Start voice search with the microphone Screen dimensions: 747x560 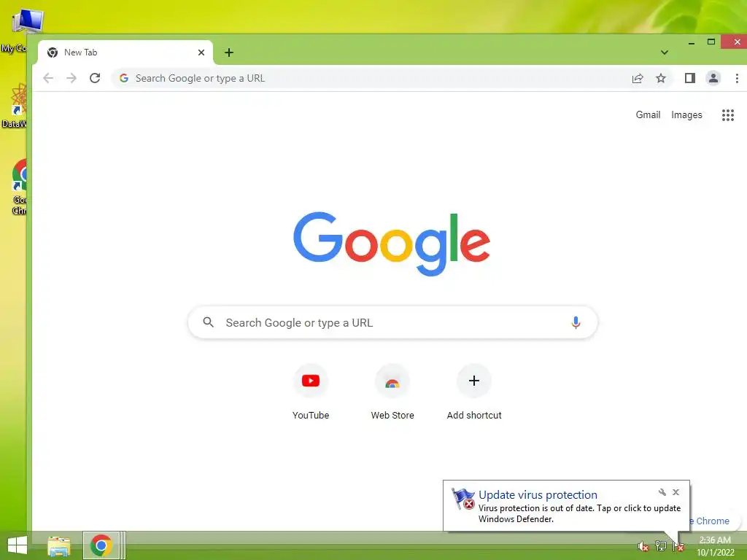[x=576, y=323]
